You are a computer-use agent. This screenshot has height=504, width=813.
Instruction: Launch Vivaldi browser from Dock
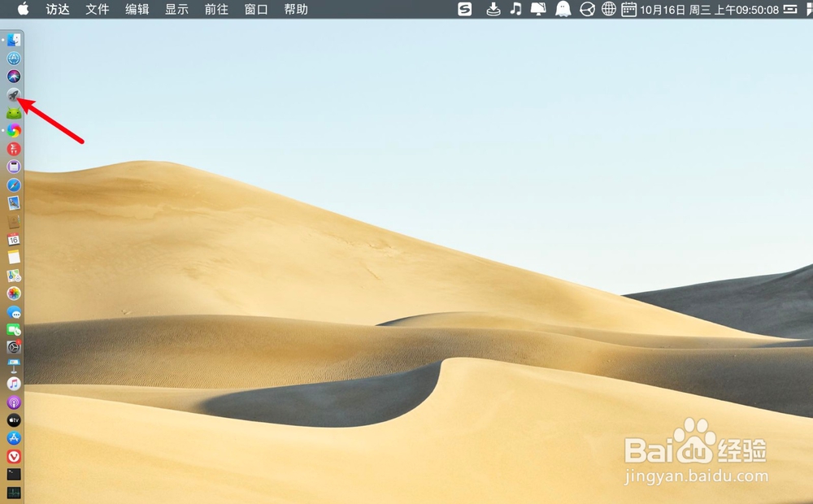[14, 456]
